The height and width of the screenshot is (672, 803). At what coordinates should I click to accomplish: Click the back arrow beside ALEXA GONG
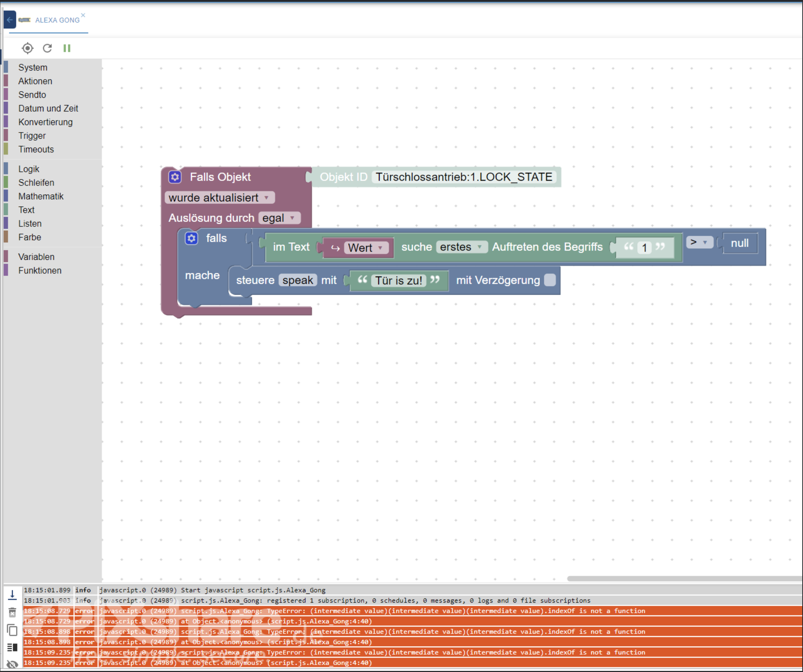[x=9, y=20]
